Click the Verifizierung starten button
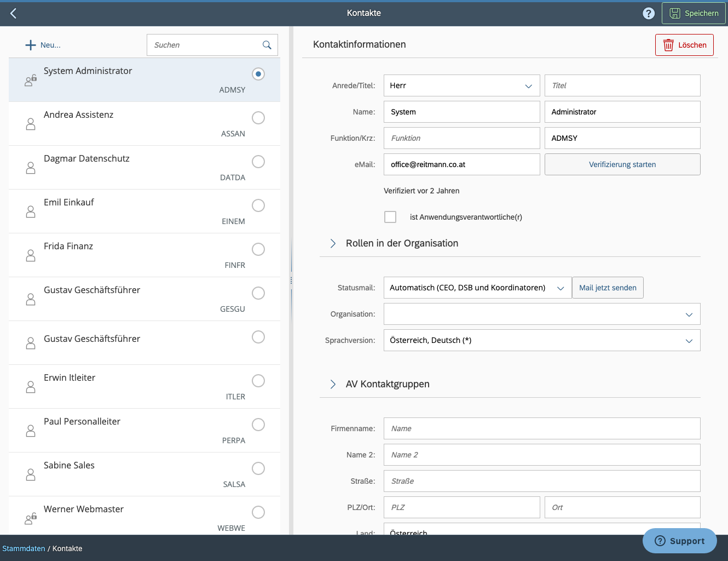Screen dimensions: 728x561 click(622, 164)
